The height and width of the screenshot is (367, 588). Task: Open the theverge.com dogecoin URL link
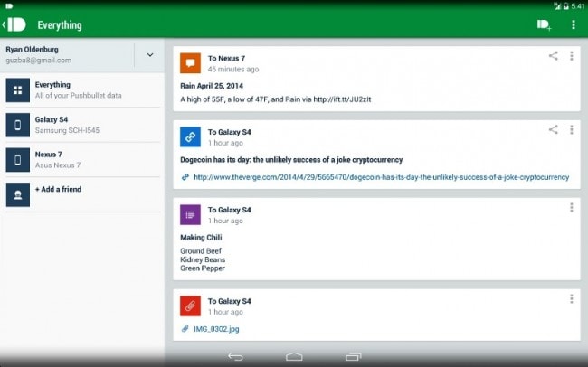[x=382, y=177]
